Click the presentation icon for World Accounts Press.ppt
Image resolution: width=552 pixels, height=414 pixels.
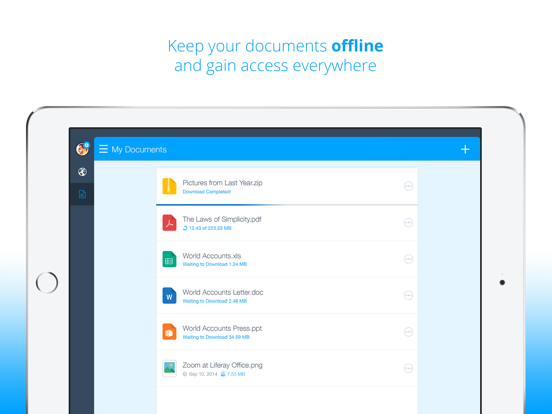[x=169, y=332]
